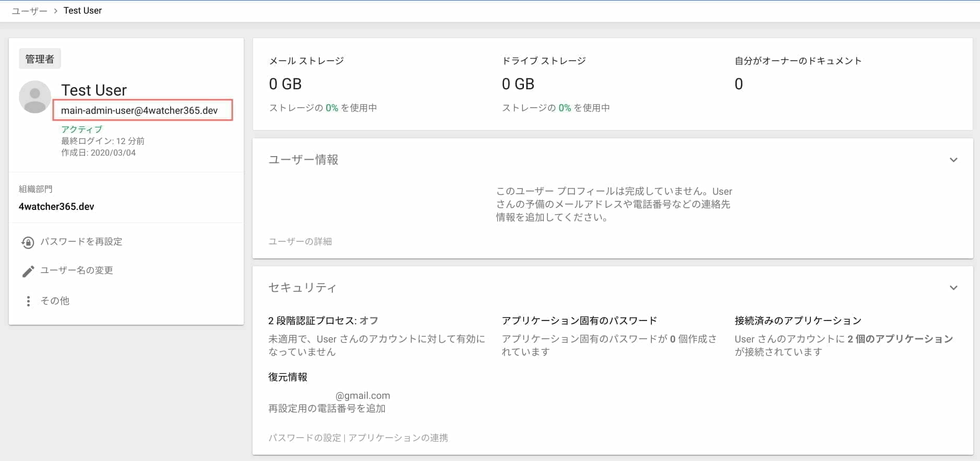Click the アクティブ status text
Viewport: 980px width, 461px height.
tap(82, 129)
